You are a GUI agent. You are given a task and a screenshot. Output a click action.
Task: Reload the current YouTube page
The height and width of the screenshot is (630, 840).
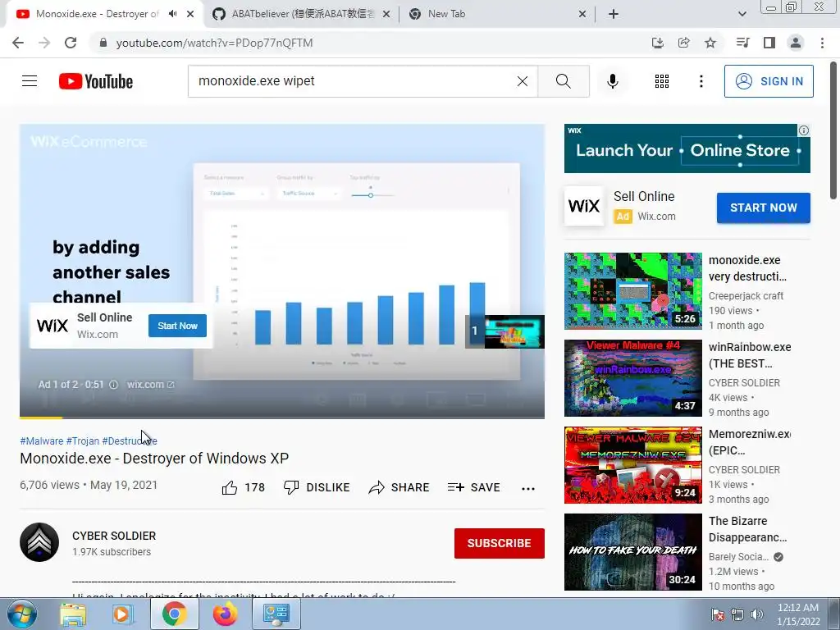(71, 43)
